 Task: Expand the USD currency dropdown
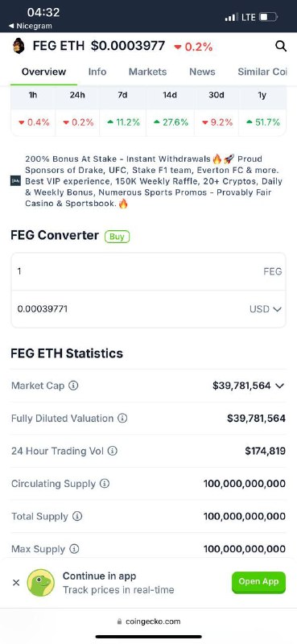click(x=266, y=309)
